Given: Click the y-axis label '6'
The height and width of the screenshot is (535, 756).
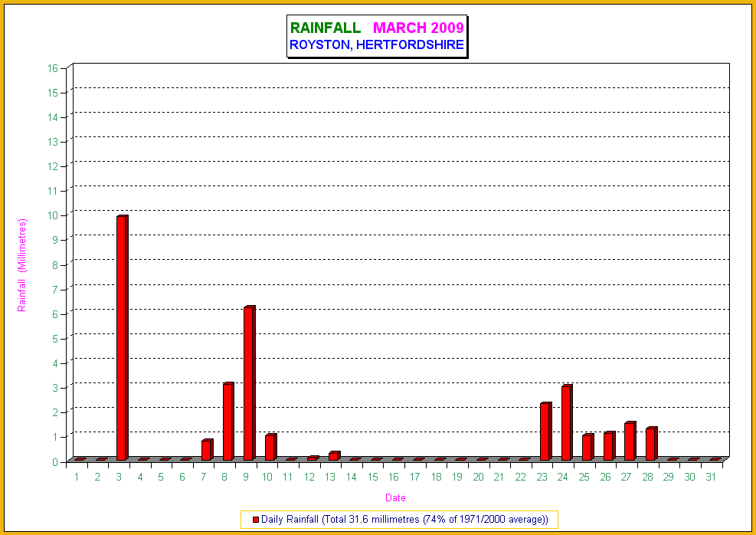Looking at the screenshot, I should [x=55, y=314].
